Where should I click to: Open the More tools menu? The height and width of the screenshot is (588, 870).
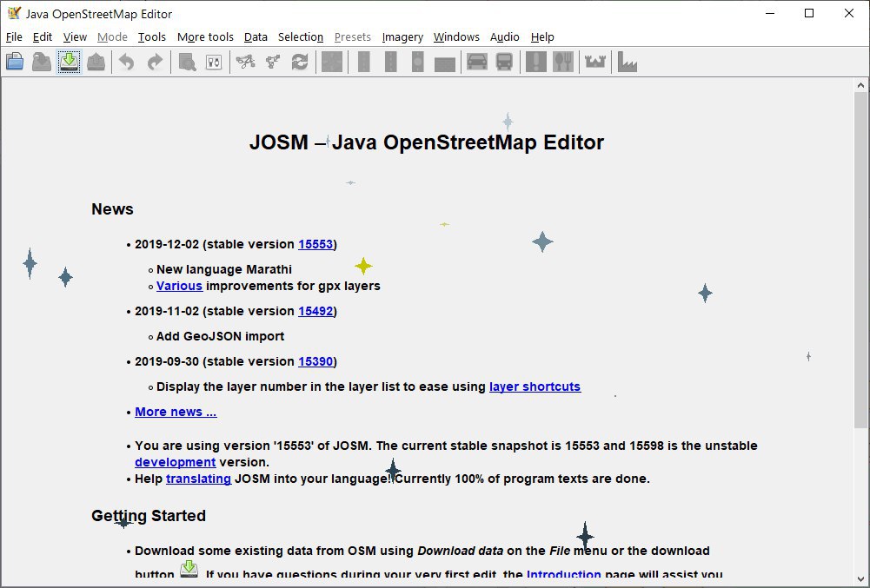click(205, 37)
